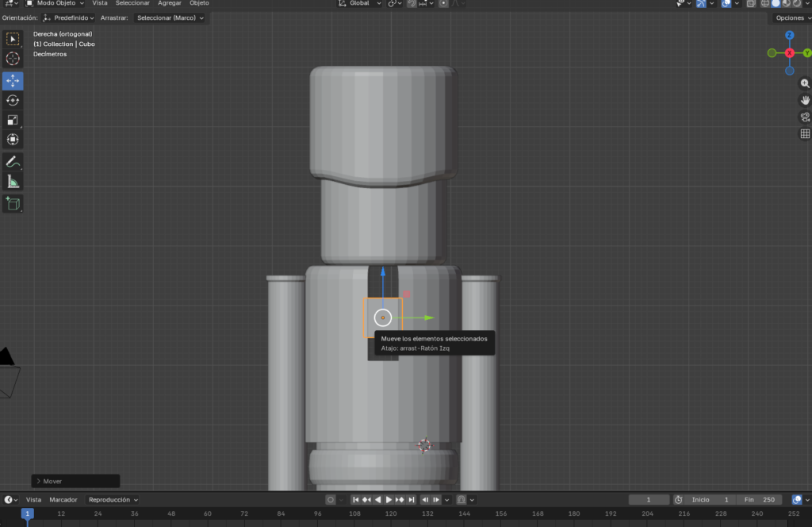Image resolution: width=812 pixels, height=527 pixels.
Task: Select the Annotate pencil tool
Action: [x=13, y=161]
